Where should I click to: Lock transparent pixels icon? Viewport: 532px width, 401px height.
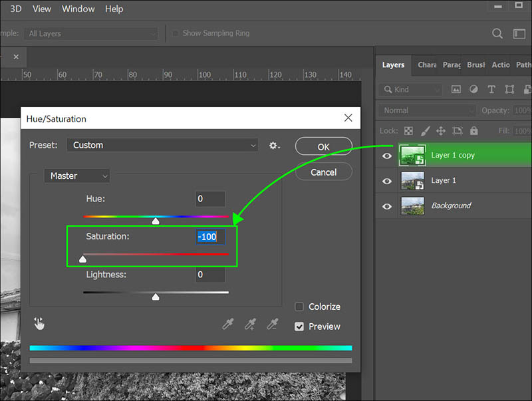pos(408,131)
